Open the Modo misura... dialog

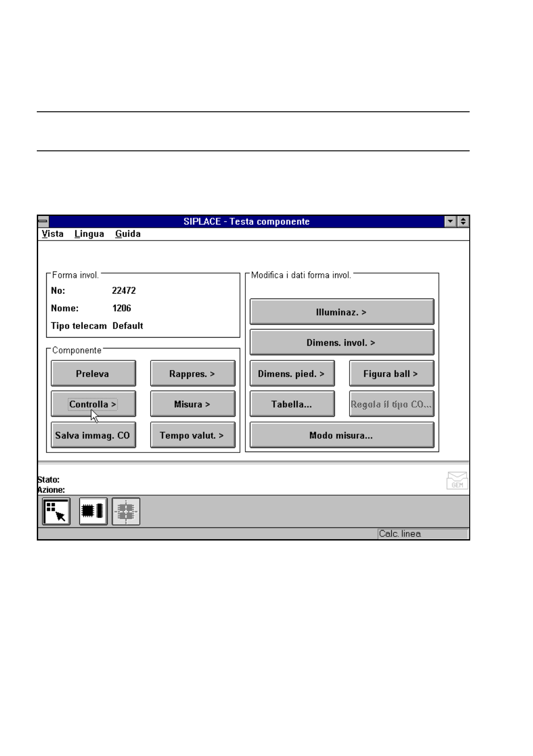point(342,435)
